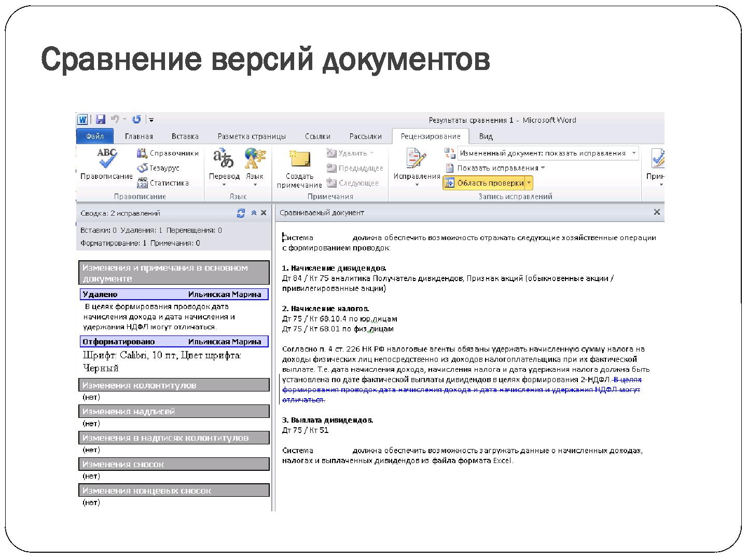The width and height of the screenshot is (747, 560).
Task: Open the quick access toolbar customize arrow
Action: [151, 120]
